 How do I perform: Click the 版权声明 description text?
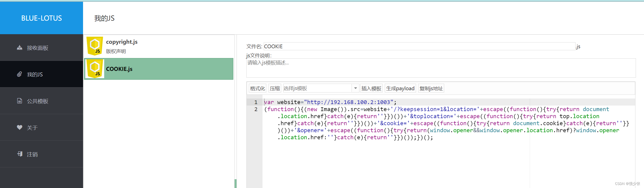tap(116, 51)
